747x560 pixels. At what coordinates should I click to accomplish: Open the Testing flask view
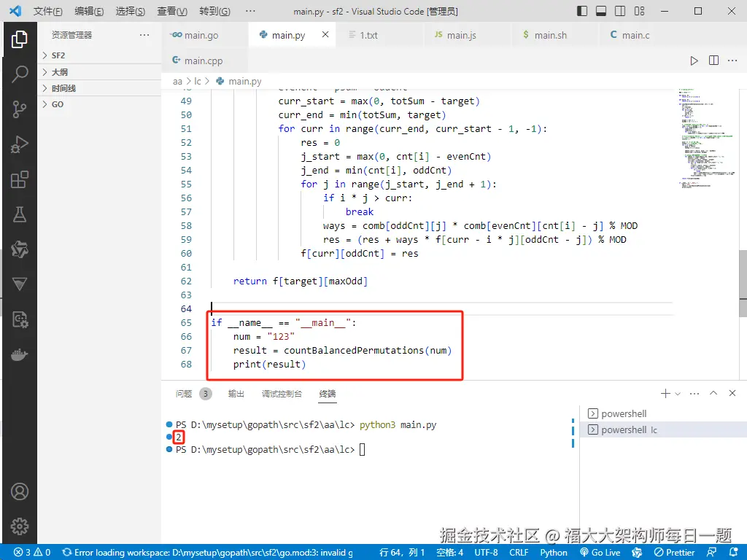click(20, 214)
